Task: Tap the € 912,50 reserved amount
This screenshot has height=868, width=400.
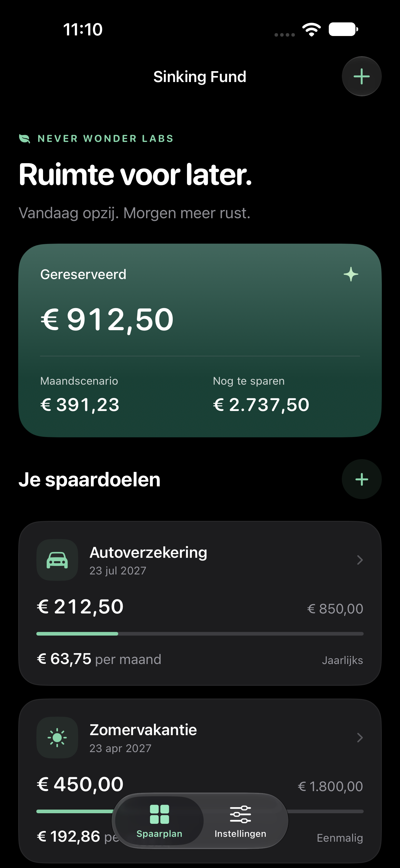Action: tap(107, 319)
